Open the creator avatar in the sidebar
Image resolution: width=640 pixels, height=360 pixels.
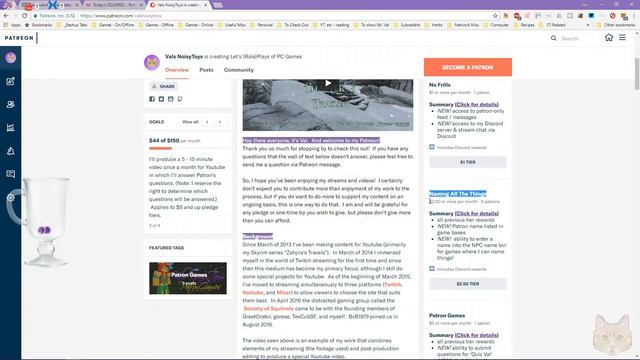[11, 58]
